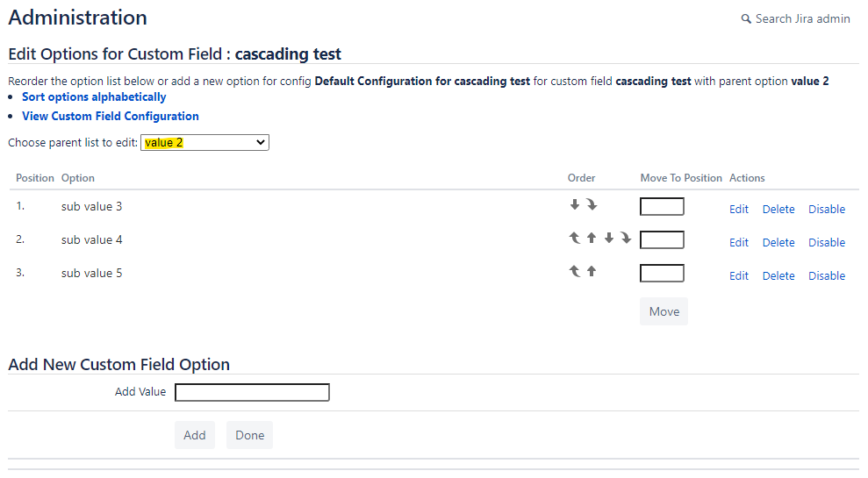The image size is (868, 478).
Task: Disable the sub value 3 option
Action: (x=827, y=209)
